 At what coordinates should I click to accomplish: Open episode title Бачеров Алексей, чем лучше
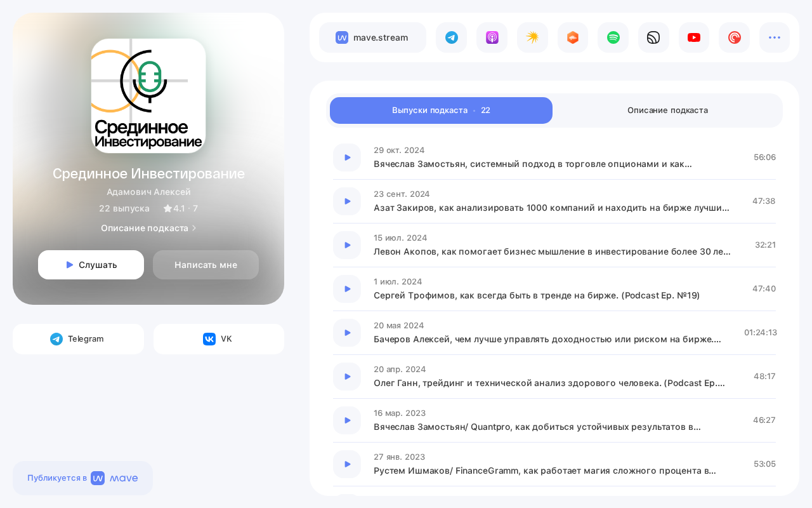pos(547,339)
